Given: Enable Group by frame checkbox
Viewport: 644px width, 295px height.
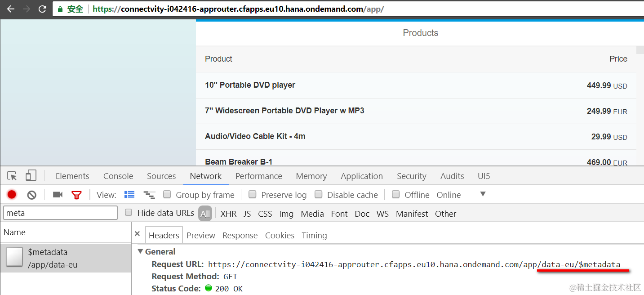Looking at the screenshot, I should coord(167,194).
